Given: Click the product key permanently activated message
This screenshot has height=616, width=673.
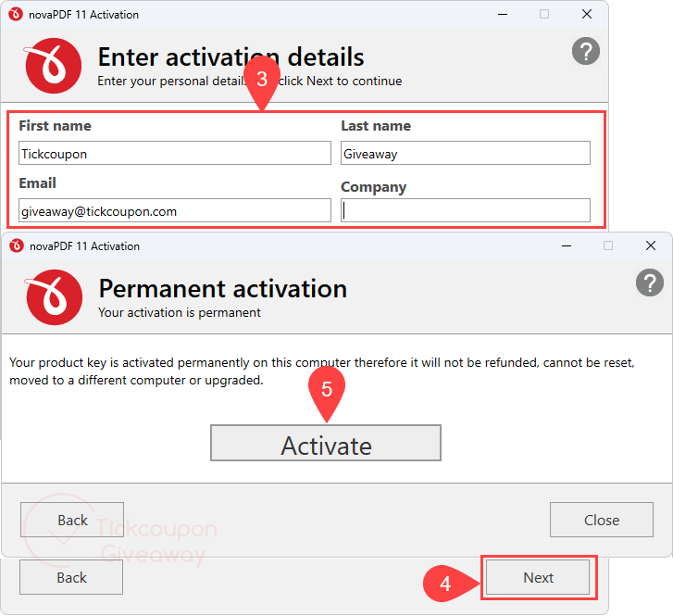Looking at the screenshot, I should pyautogui.click(x=322, y=371).
